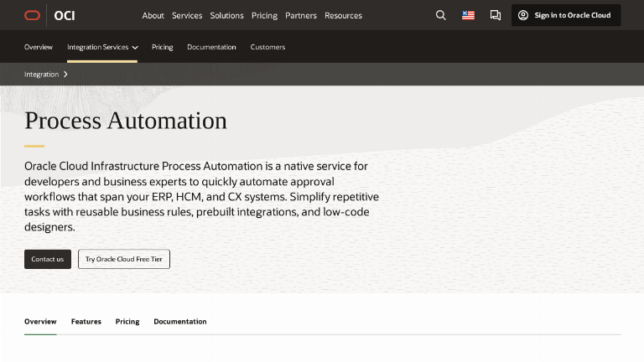The width and height of the screenshot is (644, 362).
Task: Select the US flag country icon
Action: 468,15
